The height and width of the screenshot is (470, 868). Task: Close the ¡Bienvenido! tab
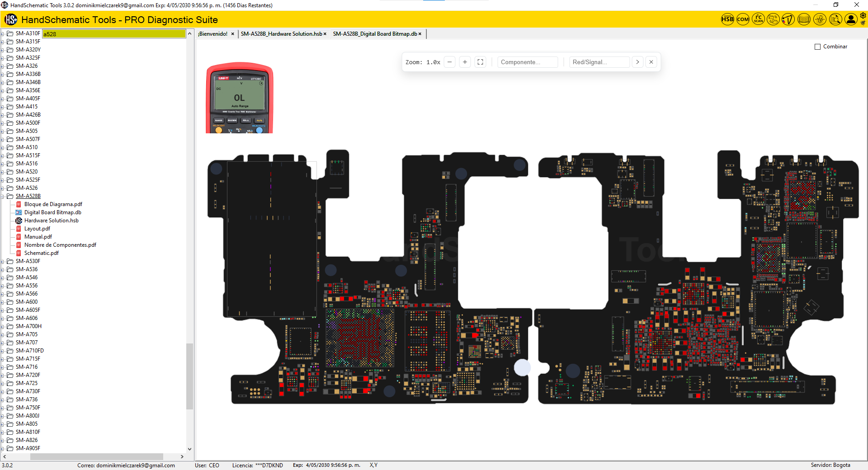click(x=233, y=34)
